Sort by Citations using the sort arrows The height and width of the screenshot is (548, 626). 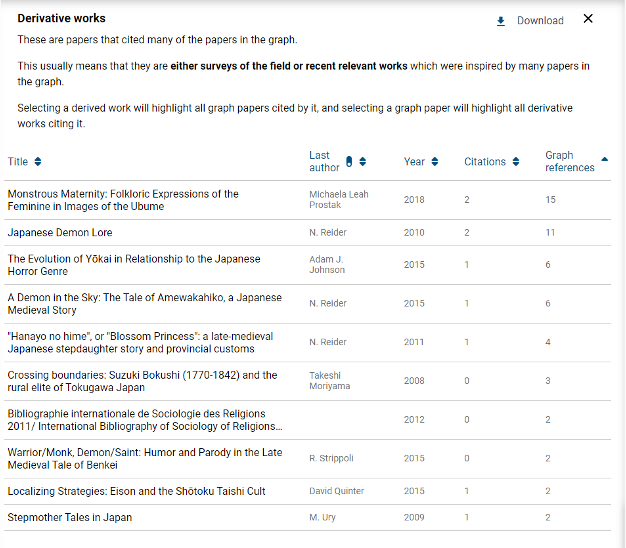pos(516,162)
